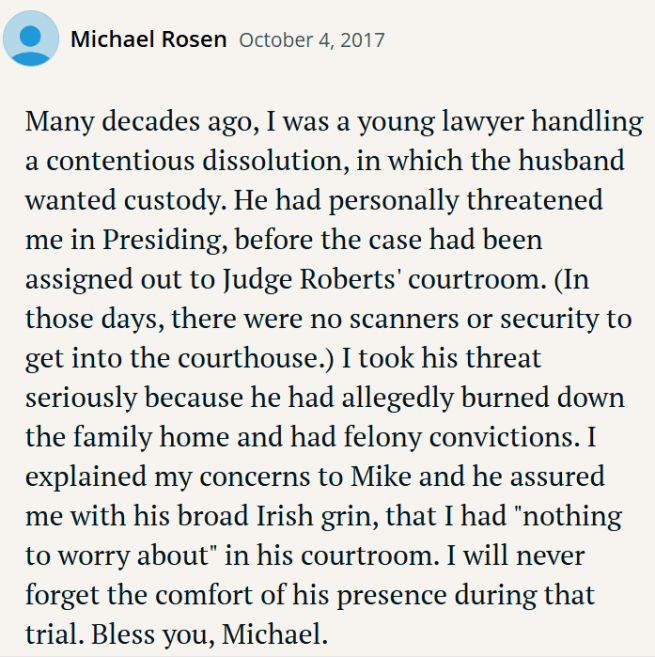Click the word "threatened" in the comment
This screenshot has width=655, height=657.
(535, 199)
